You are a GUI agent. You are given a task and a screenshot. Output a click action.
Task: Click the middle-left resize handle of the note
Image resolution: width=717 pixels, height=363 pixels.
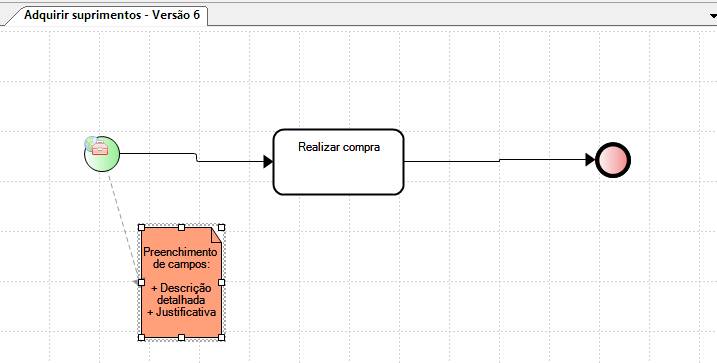(x=141, y=283)
